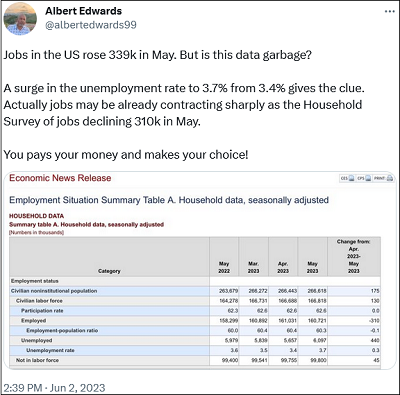Click the Category column header
Image resolution: width=400 pixels, height=395 pixels.
109,271
